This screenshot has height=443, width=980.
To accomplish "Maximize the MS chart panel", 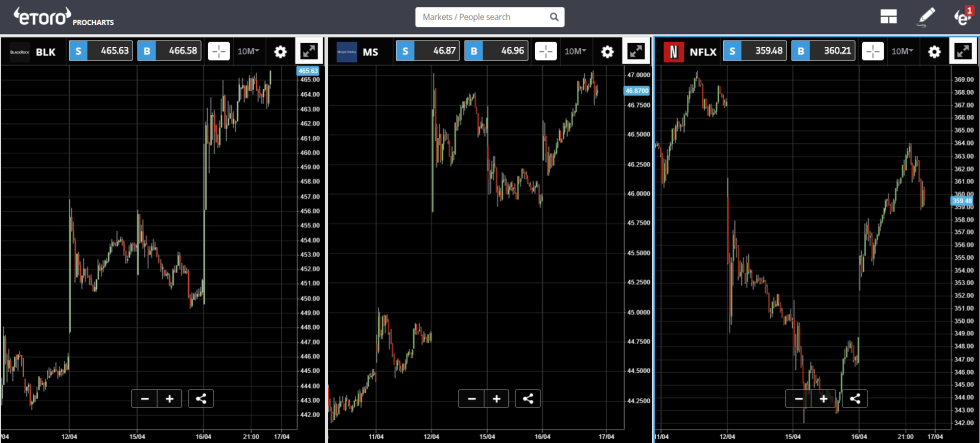I will 636,52.
